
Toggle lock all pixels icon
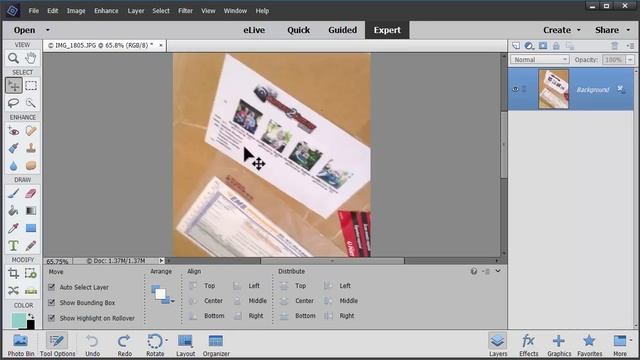coord(556,46)
